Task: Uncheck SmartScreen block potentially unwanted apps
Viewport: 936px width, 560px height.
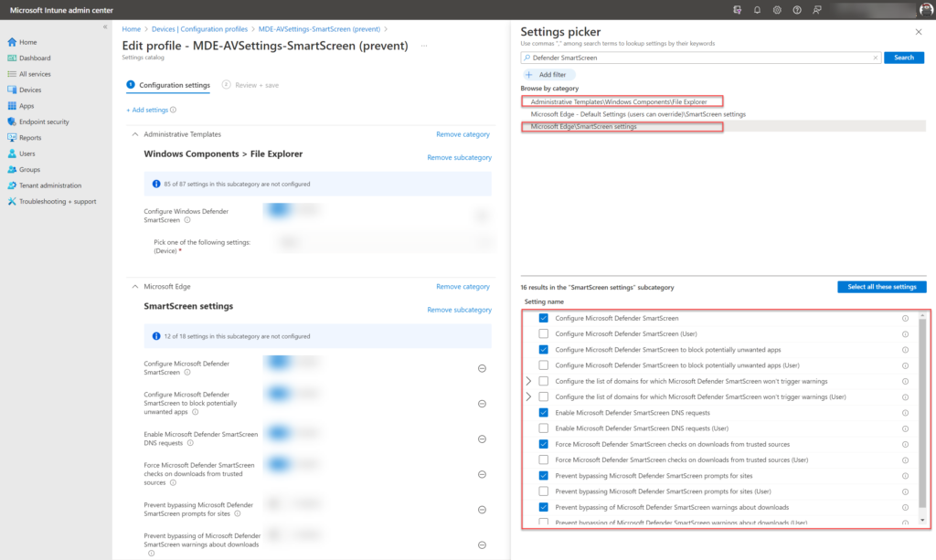Action: tap(543, 350)
